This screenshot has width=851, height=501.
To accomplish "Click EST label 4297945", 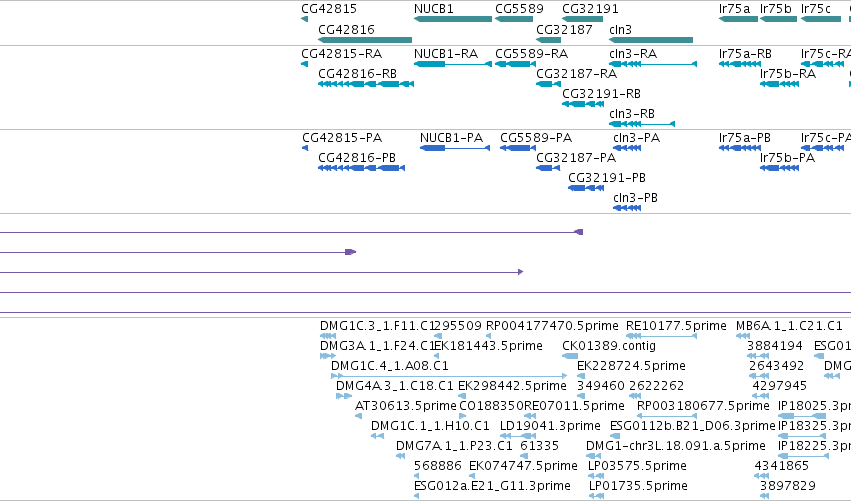I will point(779,386).
